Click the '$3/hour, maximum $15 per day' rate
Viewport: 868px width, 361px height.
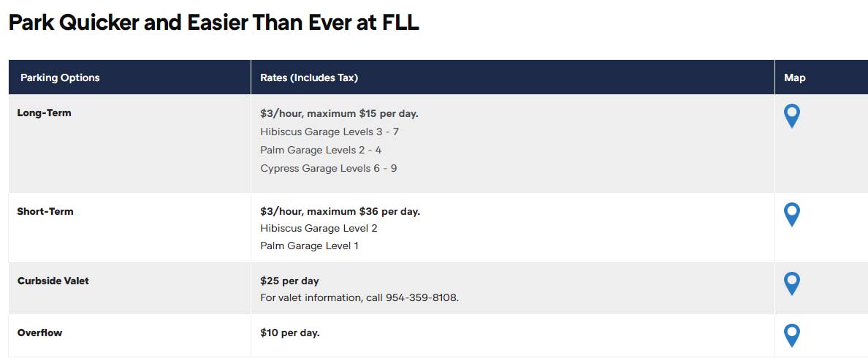(339, 113)
